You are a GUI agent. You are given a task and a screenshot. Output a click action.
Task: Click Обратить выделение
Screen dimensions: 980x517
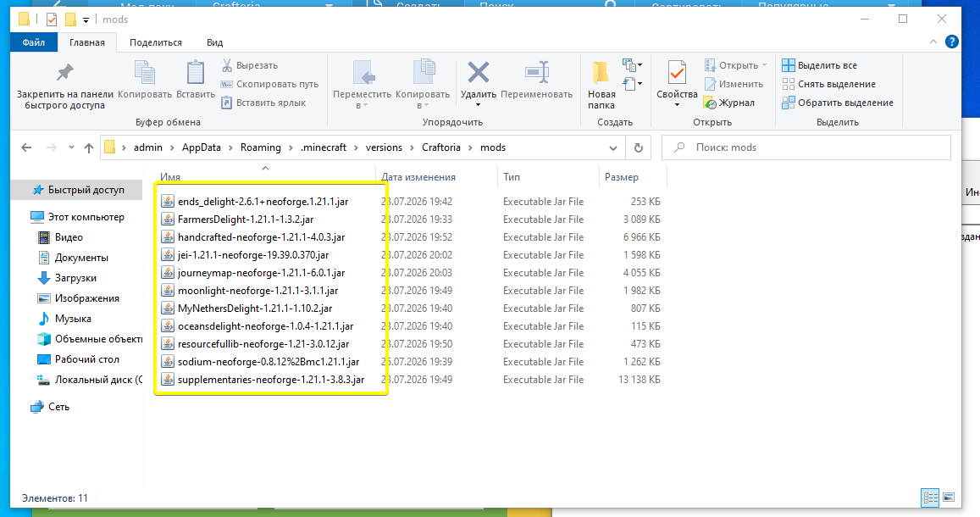tap(838, 103)
